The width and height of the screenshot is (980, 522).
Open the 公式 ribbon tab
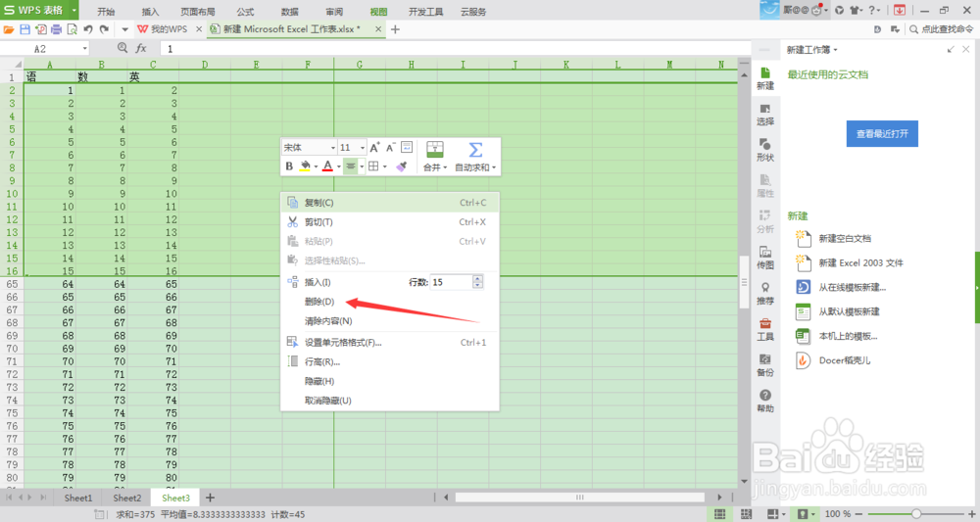pyautogui.click(x=245, y=11)
